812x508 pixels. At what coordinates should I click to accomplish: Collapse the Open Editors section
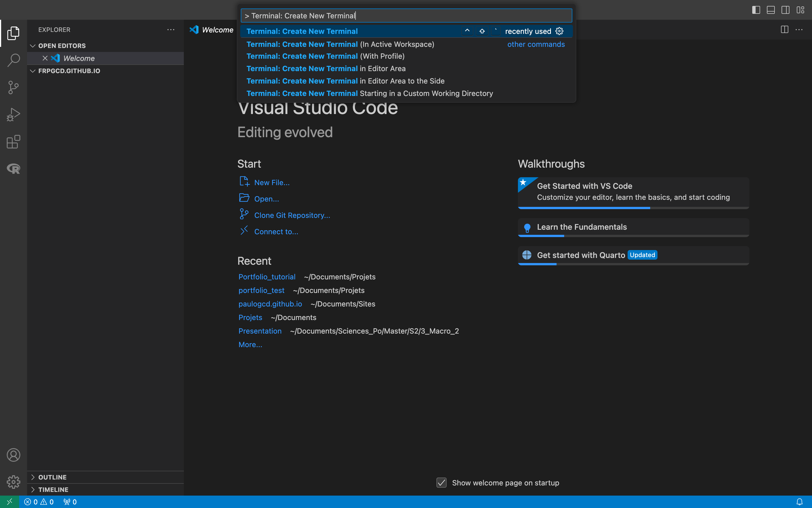[33, 46]
